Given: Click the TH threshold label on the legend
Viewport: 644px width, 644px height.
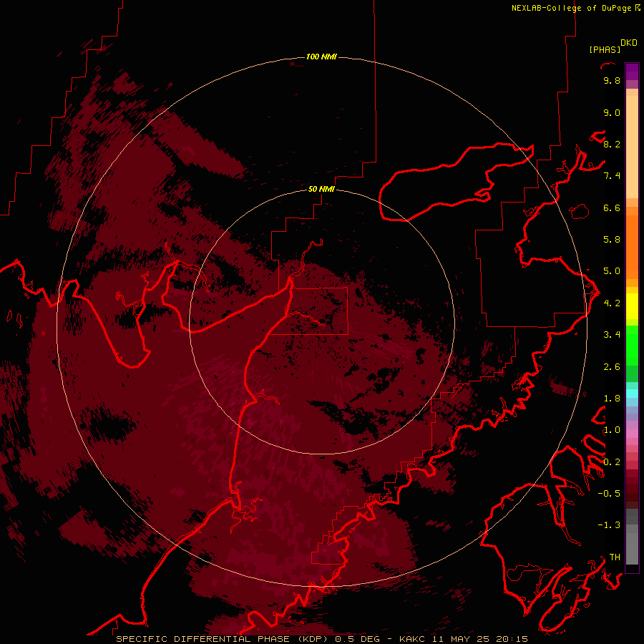Looking at the screenshot, I should click(615, 557).
